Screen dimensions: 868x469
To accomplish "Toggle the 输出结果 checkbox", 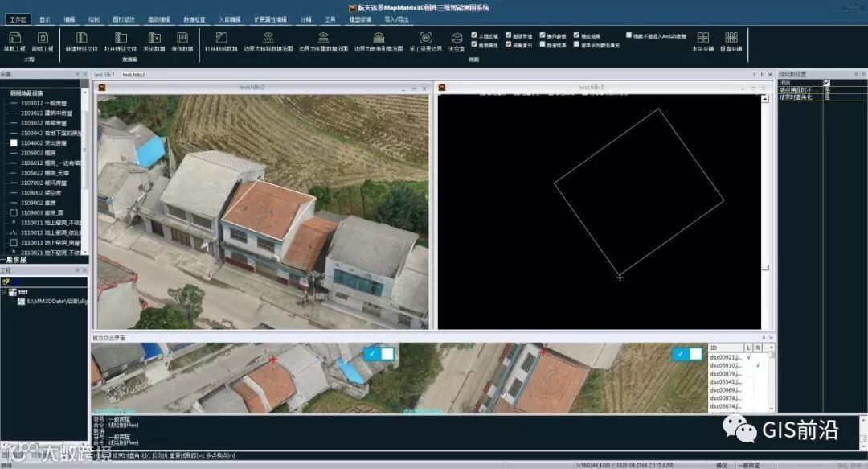I will click(576, 35).
